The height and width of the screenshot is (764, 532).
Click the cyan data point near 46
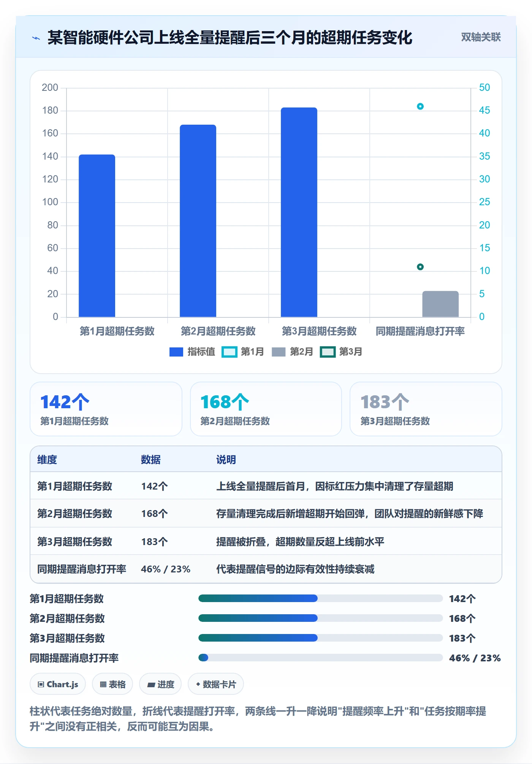tap(420, 106)
